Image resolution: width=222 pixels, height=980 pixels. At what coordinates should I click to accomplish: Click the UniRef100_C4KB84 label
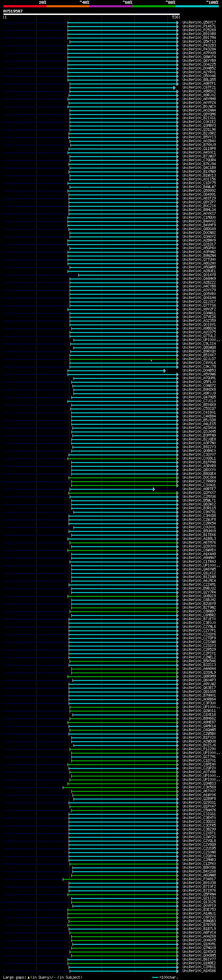(x=199, y=416)
